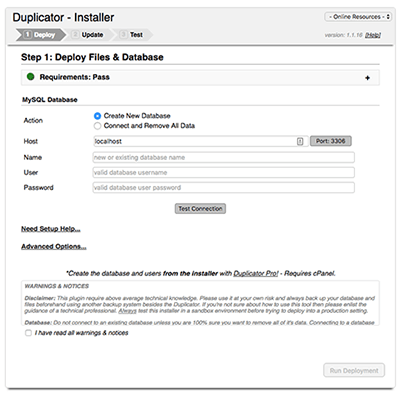Expand Requirements section with plus icon
Viewport: 404px width, 400px height.
point(367,78)
